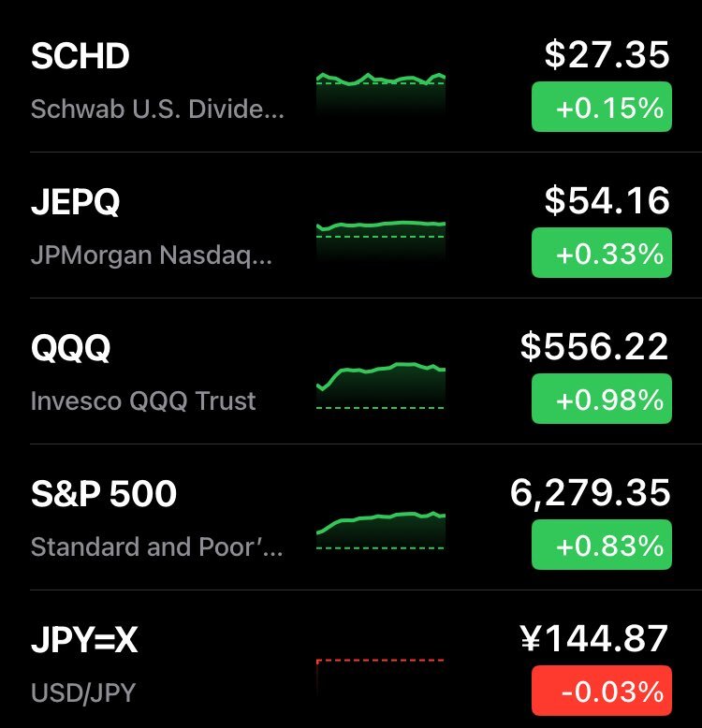The height and width of the screenshot is (728, 702).
Task: View the JEPQ sparkline chart
Action: click(381, 240)
